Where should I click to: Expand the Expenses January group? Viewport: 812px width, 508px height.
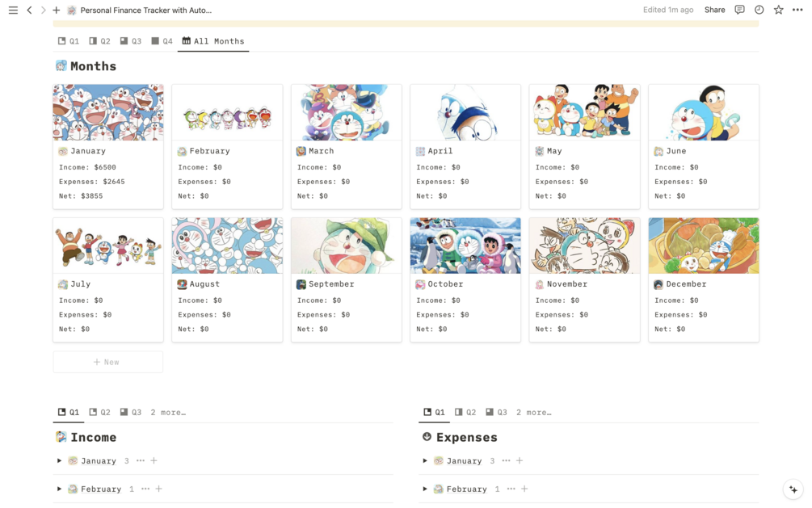[x=425, y=460]
